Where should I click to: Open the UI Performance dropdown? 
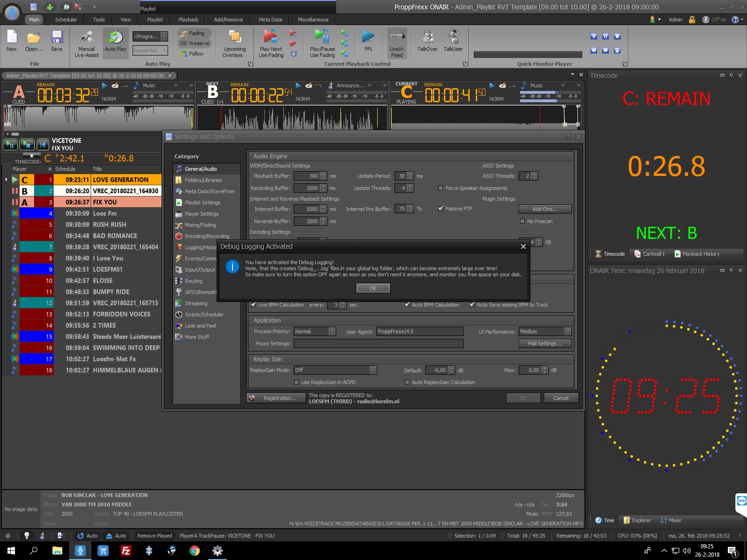pos(568,331)
